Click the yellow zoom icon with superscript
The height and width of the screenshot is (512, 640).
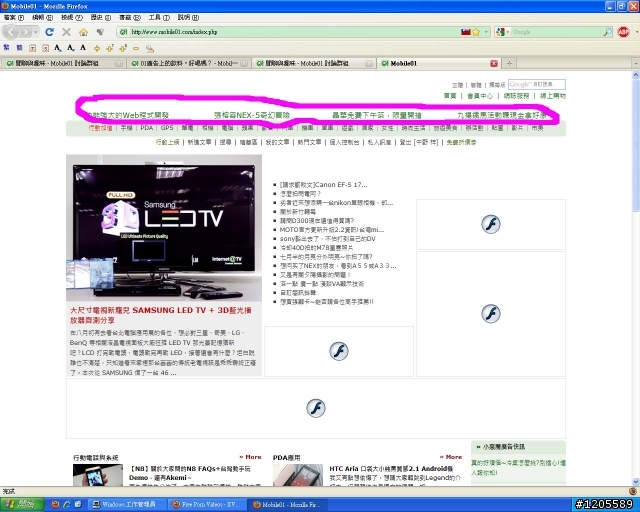pyautogui.click(x=110, y=48)
